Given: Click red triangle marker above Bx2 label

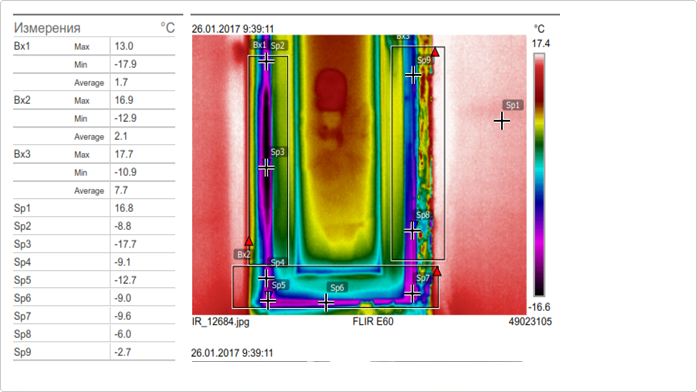Looking at the screenshot, I should coord(249,241).
